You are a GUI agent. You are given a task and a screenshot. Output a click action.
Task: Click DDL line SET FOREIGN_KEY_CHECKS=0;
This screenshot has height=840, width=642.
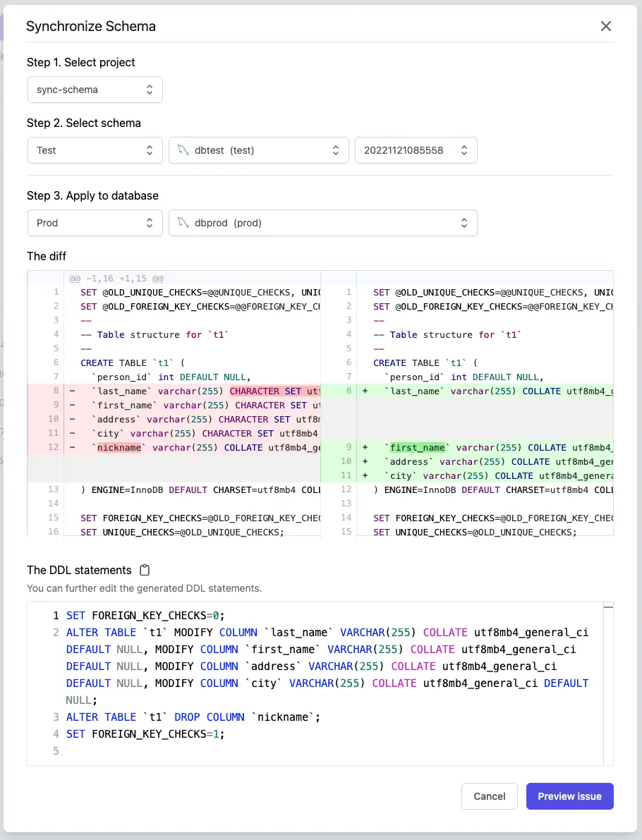click(145, 616)
